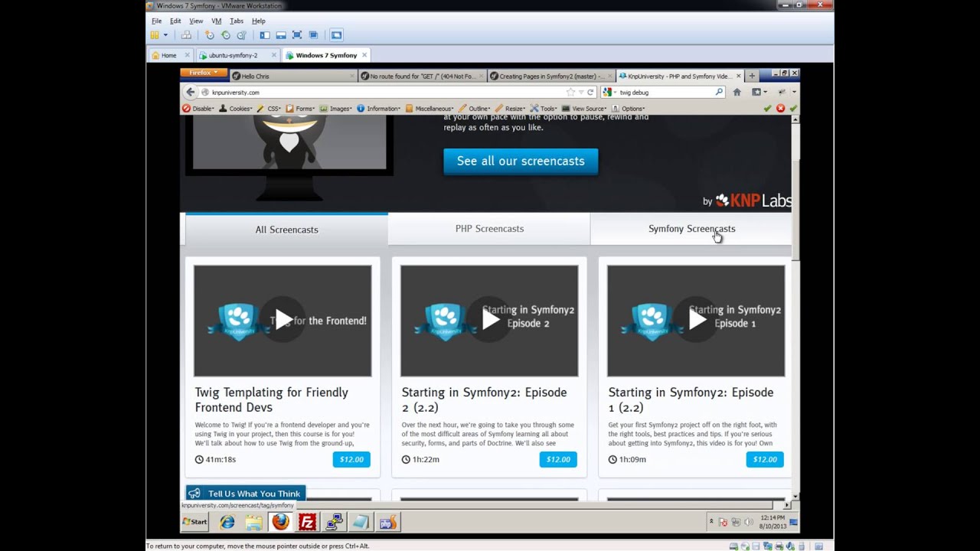980x551 pixels.
Task: Click the Firefox back arrow button
Action: (x=190, y=92)
